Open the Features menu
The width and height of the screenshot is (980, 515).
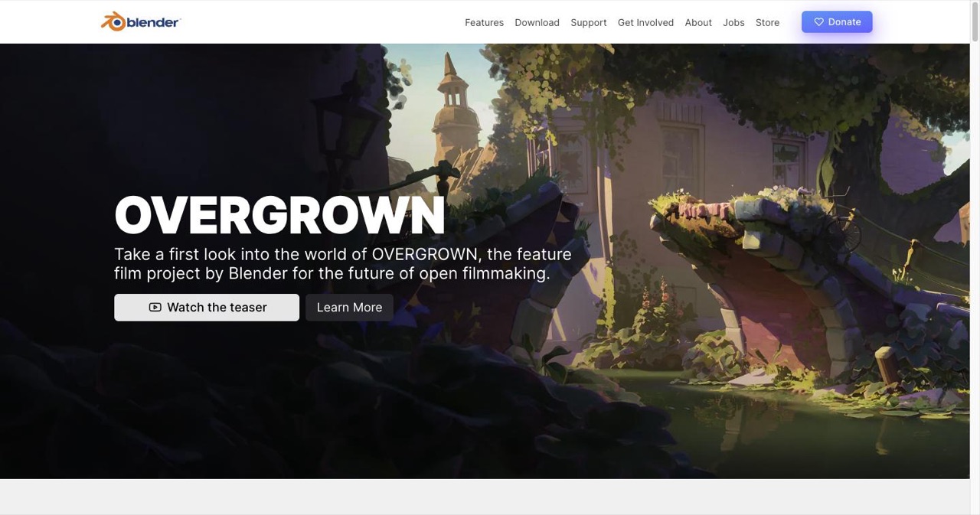484,22
